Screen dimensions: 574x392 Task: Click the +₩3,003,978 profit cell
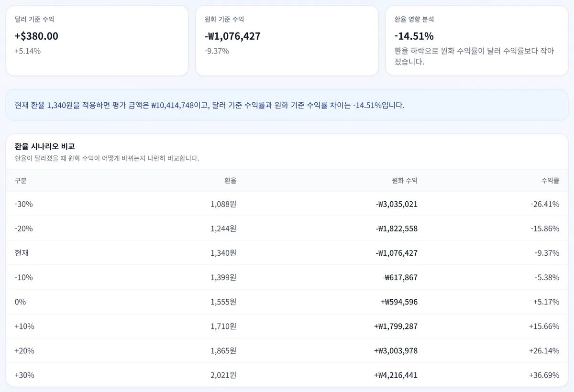click(x=396, y=351)
